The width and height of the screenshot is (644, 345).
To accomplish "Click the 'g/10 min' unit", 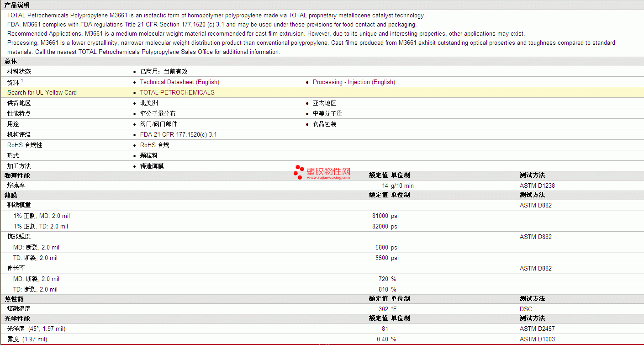I will 402,186.
